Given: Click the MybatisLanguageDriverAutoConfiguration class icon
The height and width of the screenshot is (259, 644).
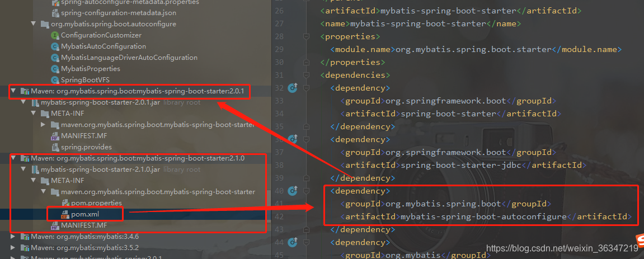Looking at the screenshot, I should pos(55,58).
